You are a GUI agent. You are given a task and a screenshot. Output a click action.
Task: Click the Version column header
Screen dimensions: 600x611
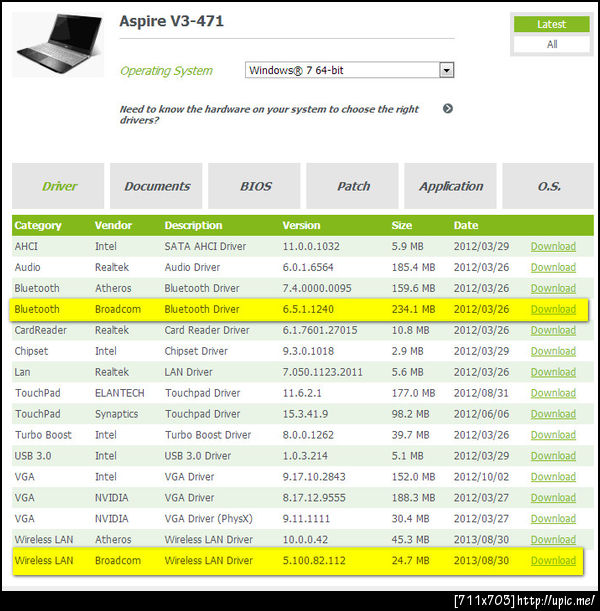(301, 225)
